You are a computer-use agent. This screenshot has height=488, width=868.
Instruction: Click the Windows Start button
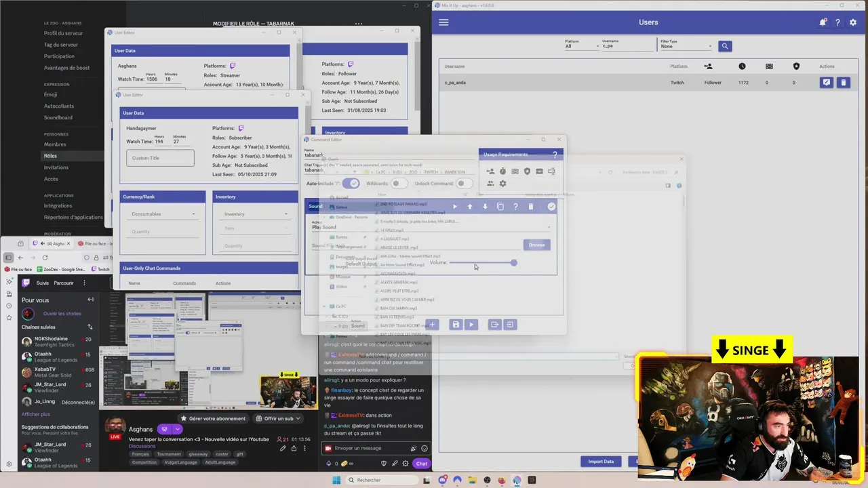[x=336, y=480]
